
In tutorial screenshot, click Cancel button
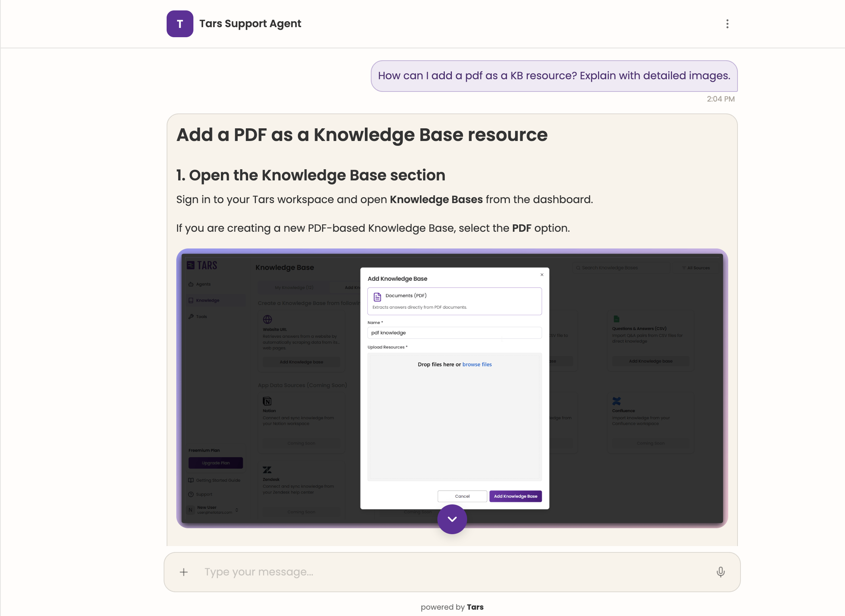pyautogui.click(x=462, y=496)
